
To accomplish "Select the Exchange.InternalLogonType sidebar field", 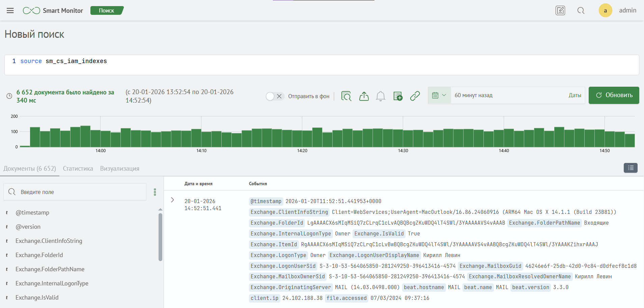I will pos(52,283).
